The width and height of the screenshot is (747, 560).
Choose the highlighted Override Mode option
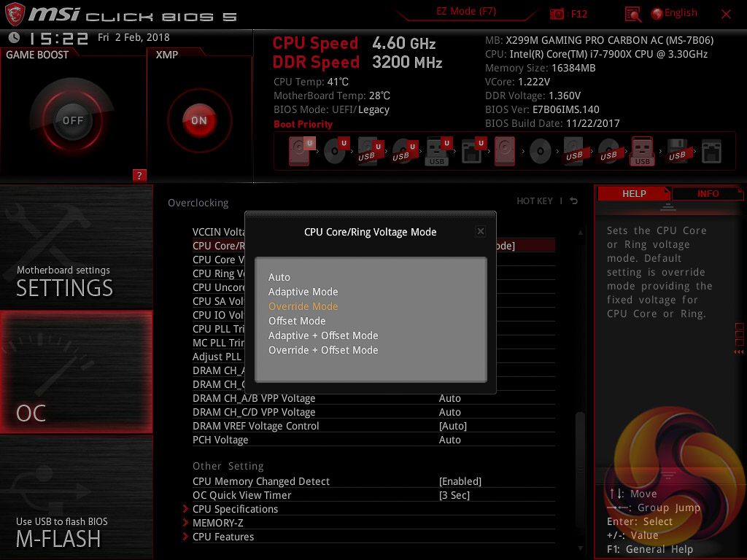coord(303,307)
